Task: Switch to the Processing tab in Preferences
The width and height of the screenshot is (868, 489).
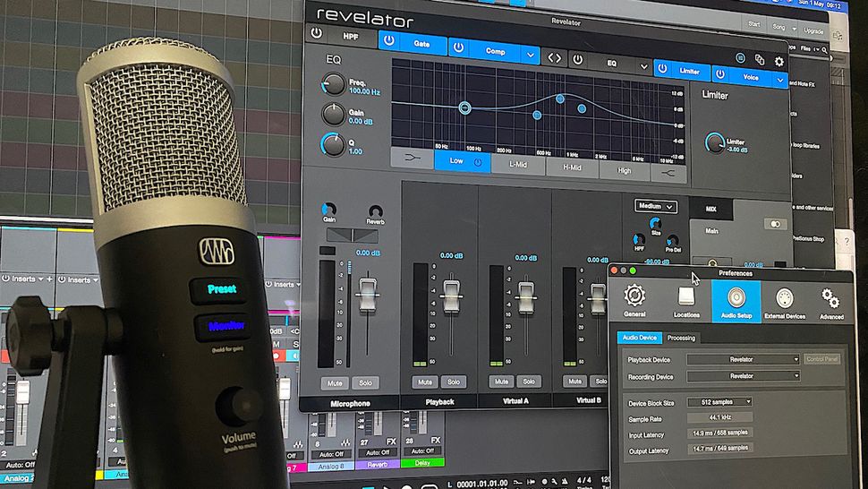Action: click(681, 338)
